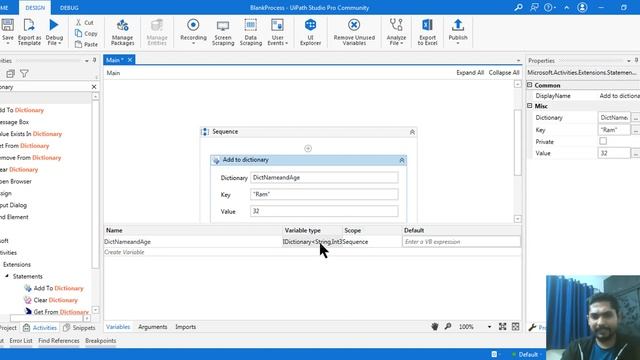This screenshot has width=640, height=360.
Task: Open Manage Packages
Action: tap(122, 32)
